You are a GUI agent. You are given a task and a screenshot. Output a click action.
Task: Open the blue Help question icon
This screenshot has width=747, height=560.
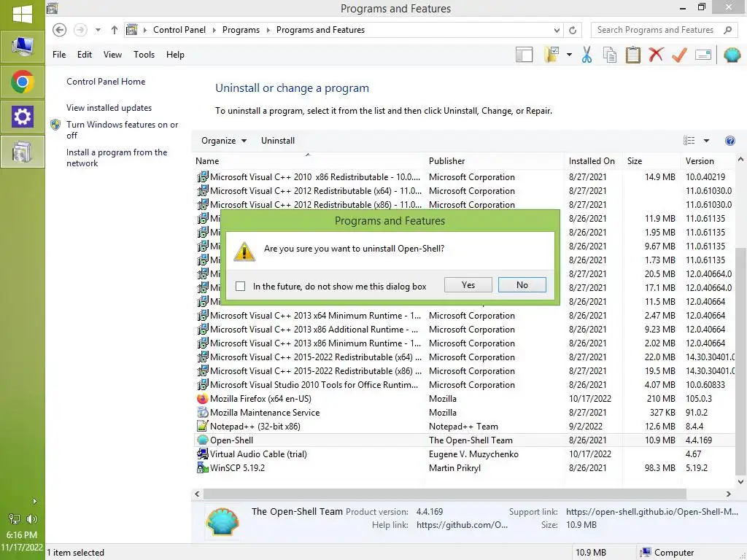click(x=729, y=141)
